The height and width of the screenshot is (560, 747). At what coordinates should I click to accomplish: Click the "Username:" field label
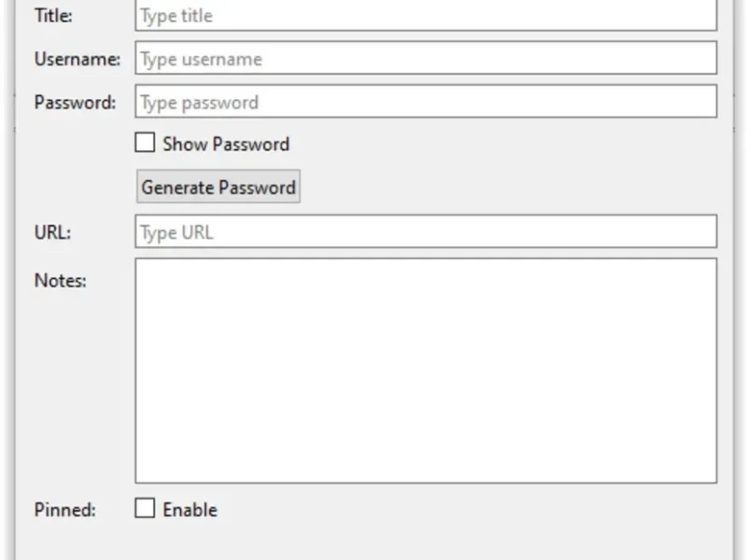78,59
